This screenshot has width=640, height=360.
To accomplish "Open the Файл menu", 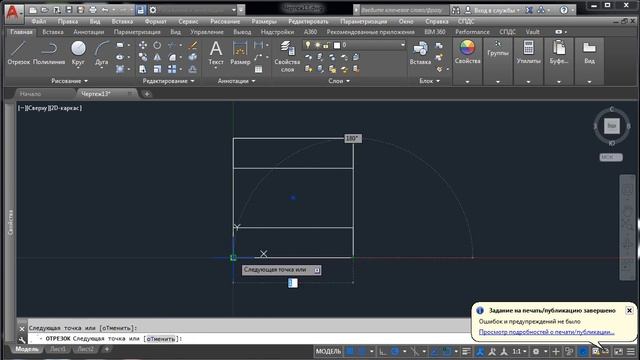I will (38, 21).
